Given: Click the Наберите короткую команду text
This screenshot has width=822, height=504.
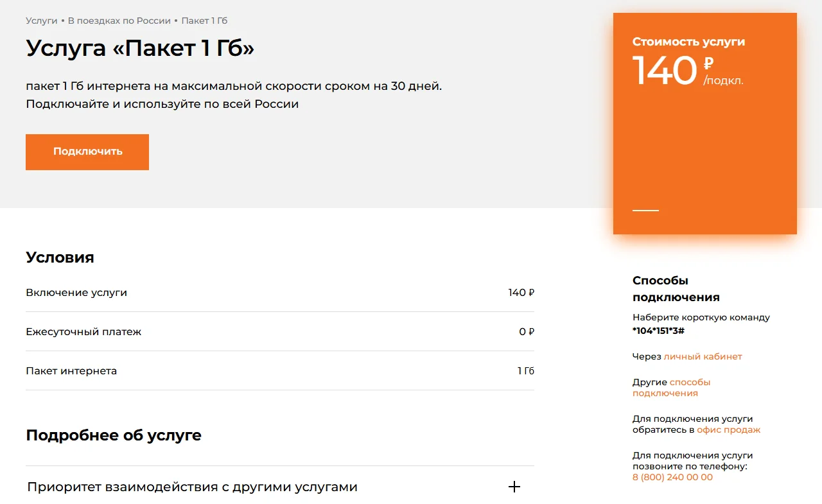Looking at the screenshot, I should (x=701, y=317).
